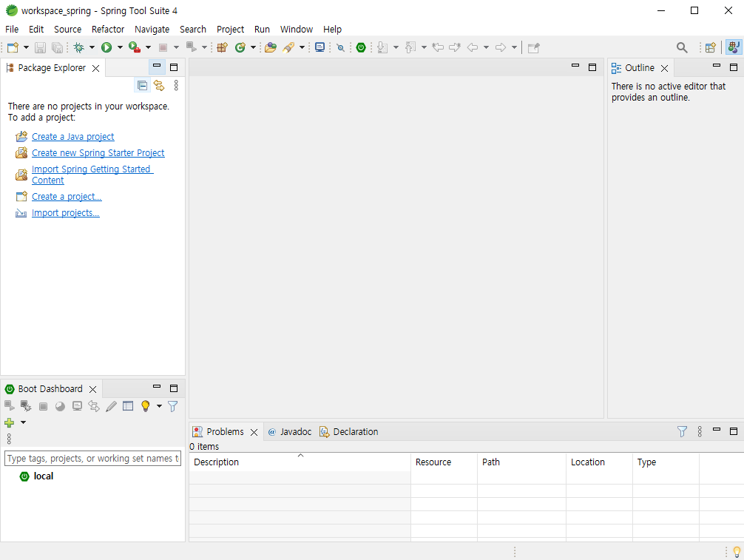Click Boot Dashboard green plus add icon
This screenshot has height=560, width=744.
tap(9, 422)
